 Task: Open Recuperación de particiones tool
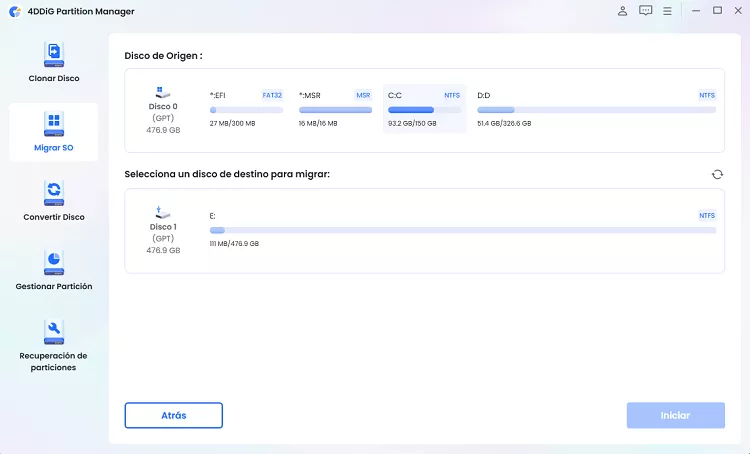54,346
